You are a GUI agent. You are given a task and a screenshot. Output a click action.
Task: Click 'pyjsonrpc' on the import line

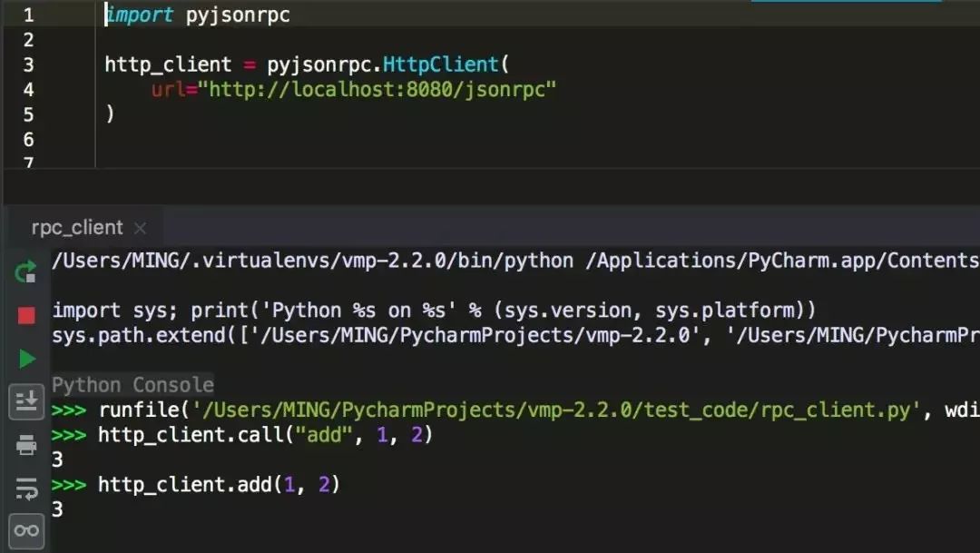coord(238,15)
